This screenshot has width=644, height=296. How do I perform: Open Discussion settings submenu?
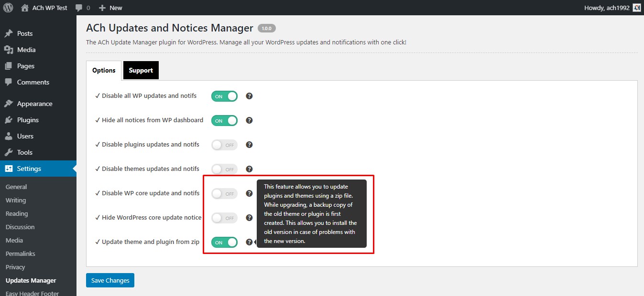pyautogui.click(x=20, y=227)
